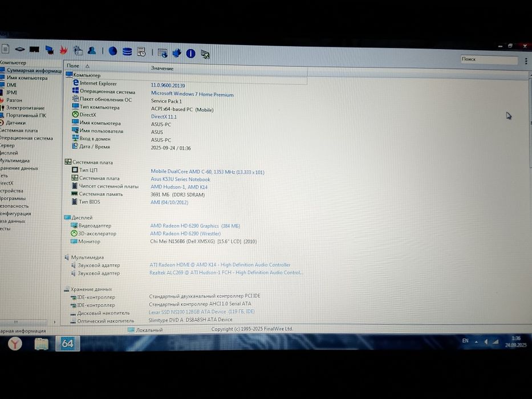Select the Дата / Время row
Viewport: 532px width, 399px height.
pyautogui.click(x=132, y=147)
